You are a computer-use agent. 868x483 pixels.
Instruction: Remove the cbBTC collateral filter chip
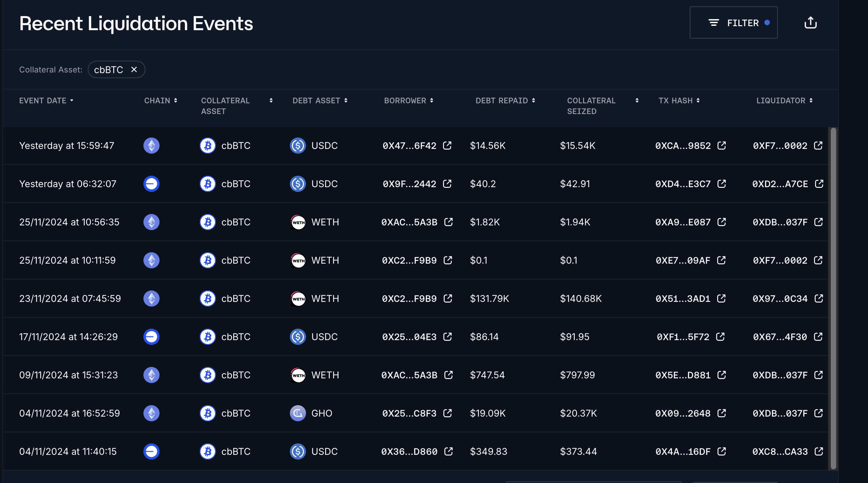click(x=134, y=69)
